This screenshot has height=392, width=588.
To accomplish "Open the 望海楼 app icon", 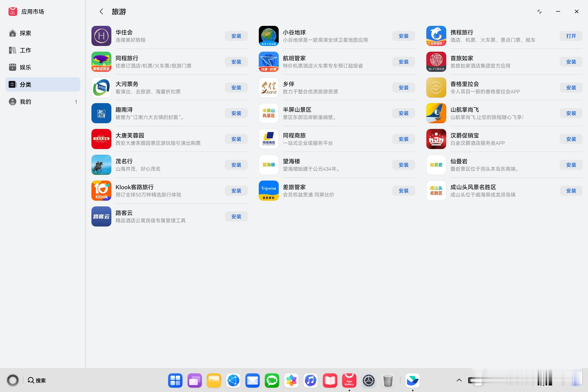I will pyautogui.click(x=269, y=165).
